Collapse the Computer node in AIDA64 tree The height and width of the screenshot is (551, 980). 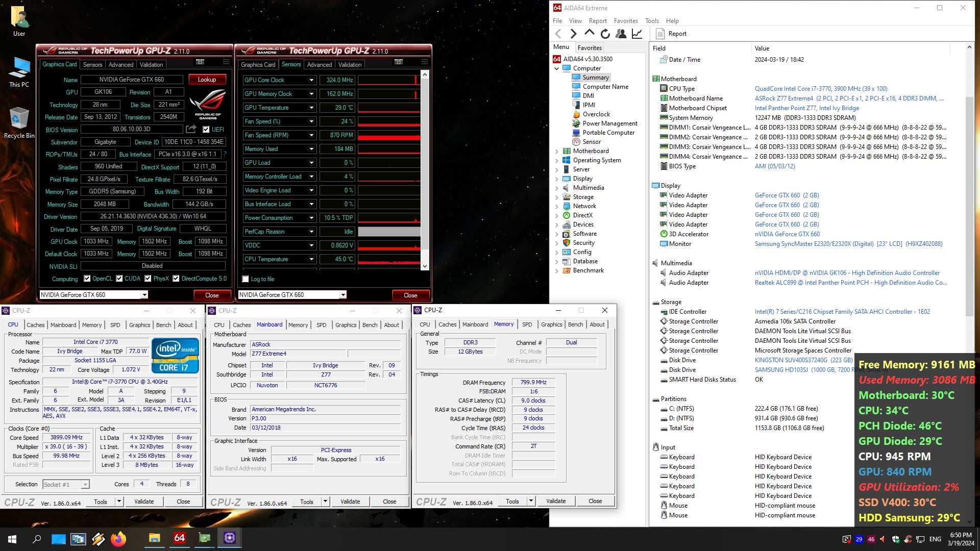tap(557, 68)
